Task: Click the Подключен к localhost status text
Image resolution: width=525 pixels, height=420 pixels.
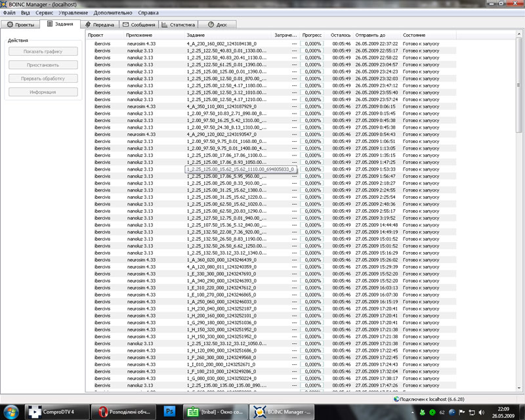Action: 432,399
